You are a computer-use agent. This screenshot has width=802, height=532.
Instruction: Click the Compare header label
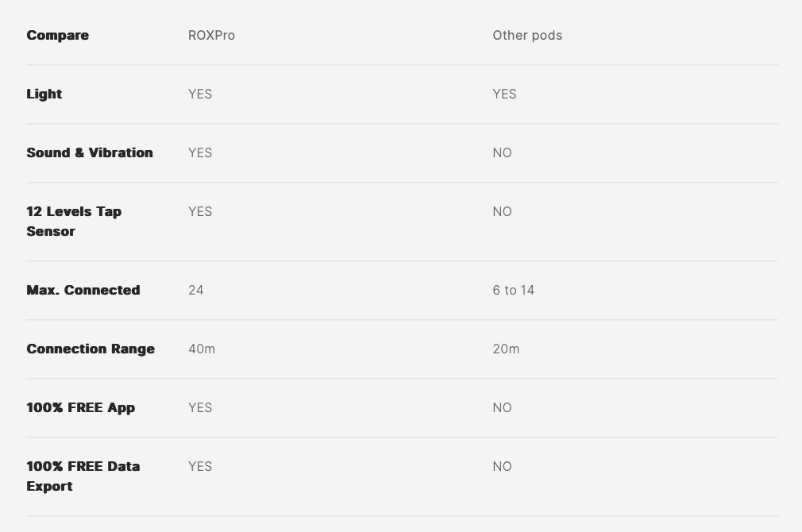pyautogui.click(x=57, y=35)
